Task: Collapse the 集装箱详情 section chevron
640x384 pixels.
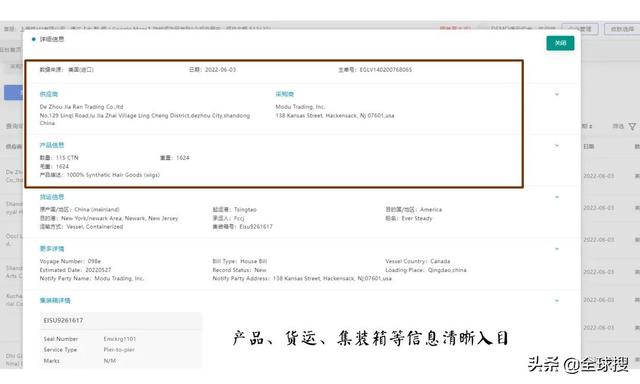Action: coord(557,301)
